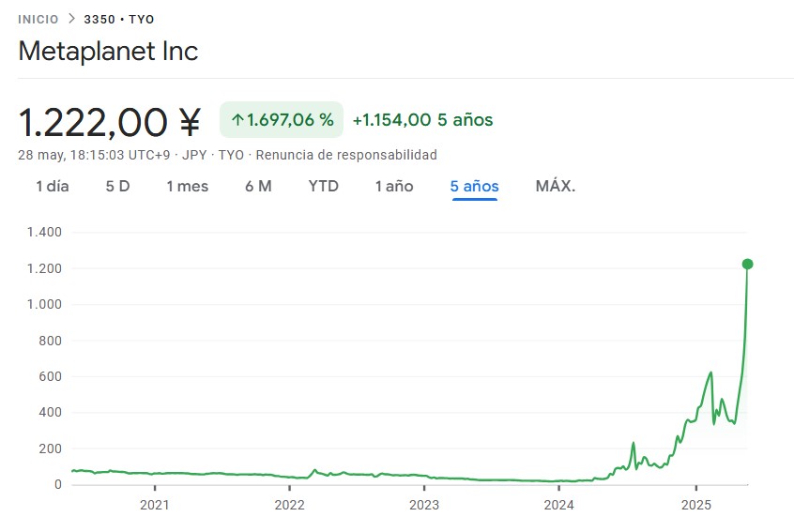794x532 pixels.
Task: Select the 5 años tab
Action: click(474, 186)
